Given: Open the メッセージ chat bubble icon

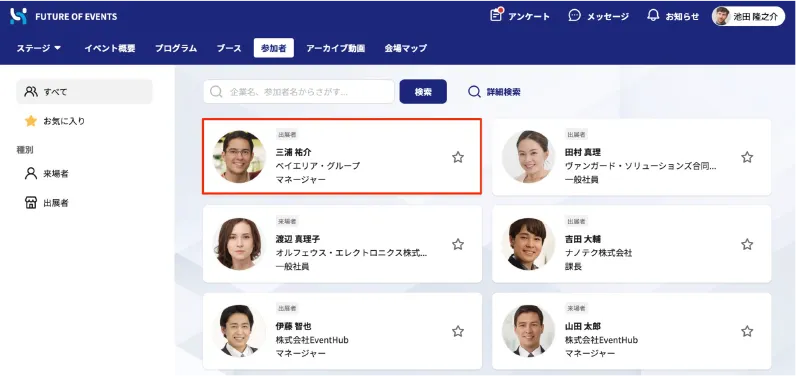Looking at the screenshot, I should [574, 16].
